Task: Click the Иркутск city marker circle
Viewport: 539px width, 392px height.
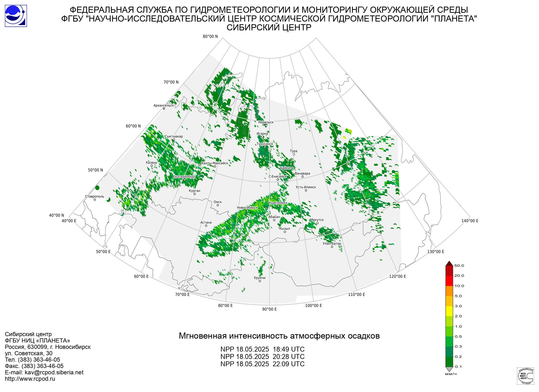Action: coord(317,223)
